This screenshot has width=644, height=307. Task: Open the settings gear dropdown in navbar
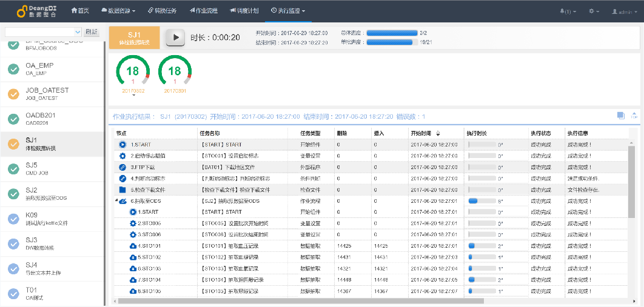pos(593,11)
